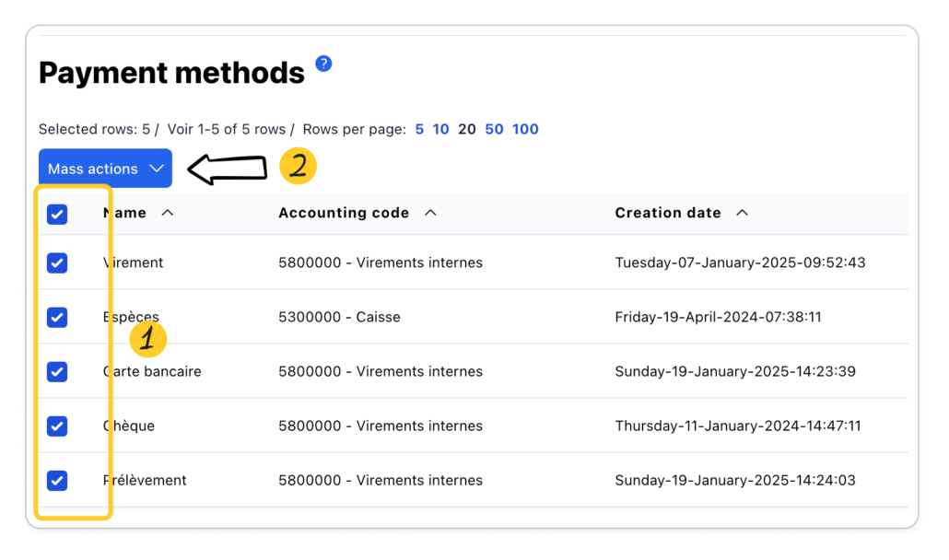Switch to 100 rows per page
This screenshot has width=949, height=560.
[525, 129]
